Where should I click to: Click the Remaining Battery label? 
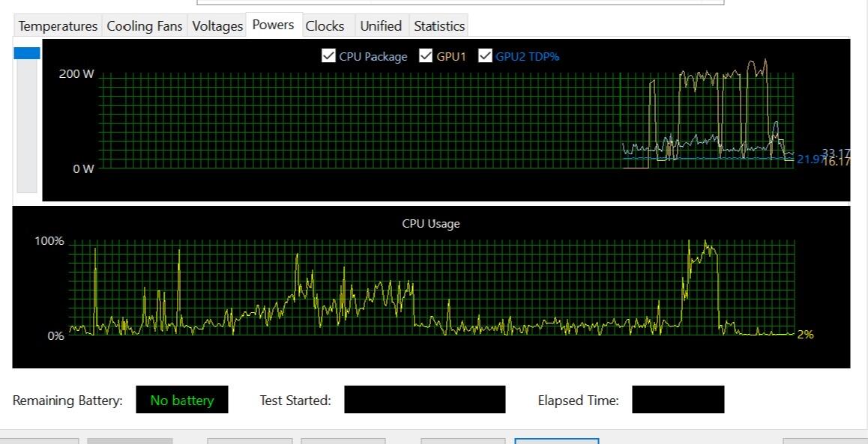coord(67,401)
